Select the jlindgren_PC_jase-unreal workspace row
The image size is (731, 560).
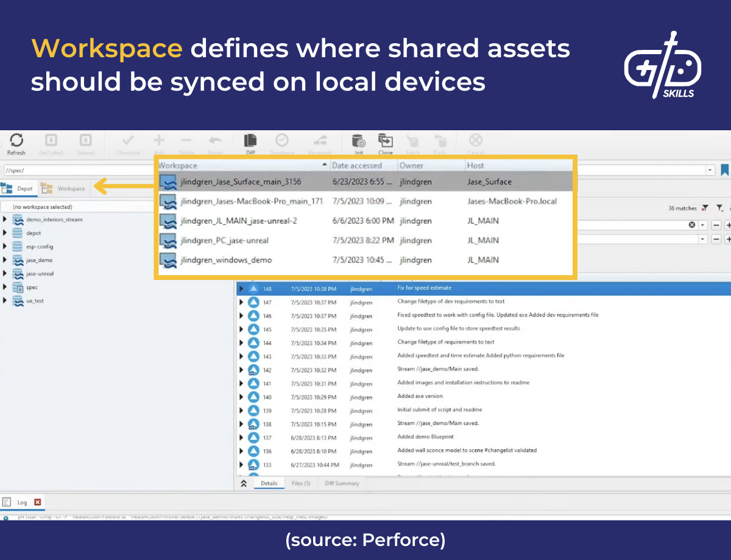(x=225, y=240)
